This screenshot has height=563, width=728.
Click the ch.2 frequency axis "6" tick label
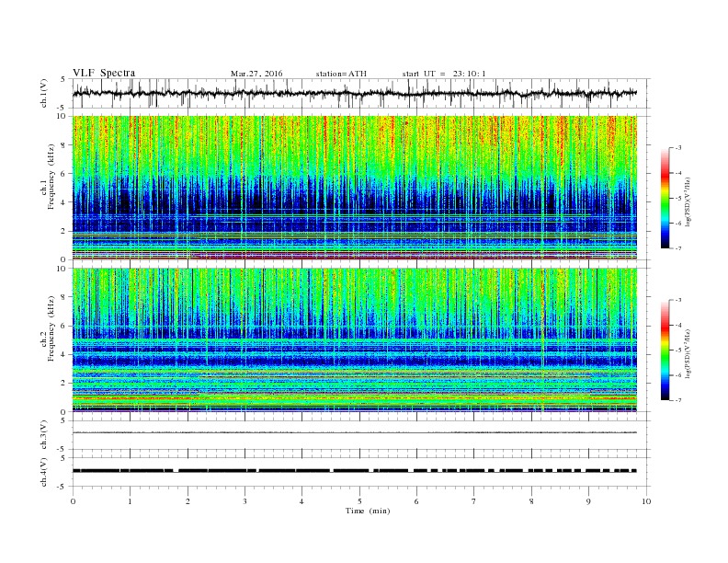[63, 326]
